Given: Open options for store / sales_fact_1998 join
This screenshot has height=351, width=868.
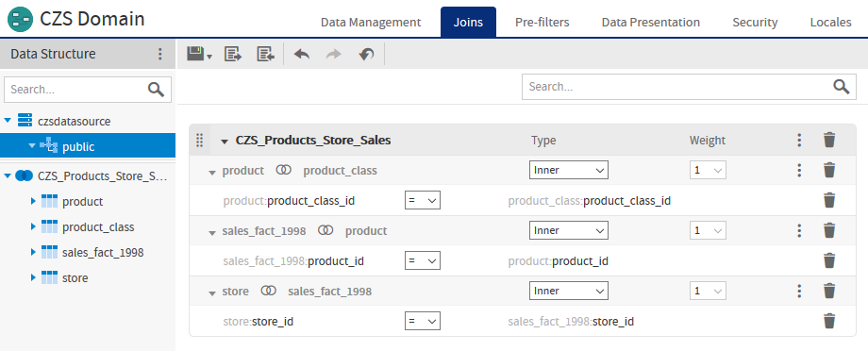Looking at the screenshot, I should click(799, 291).
